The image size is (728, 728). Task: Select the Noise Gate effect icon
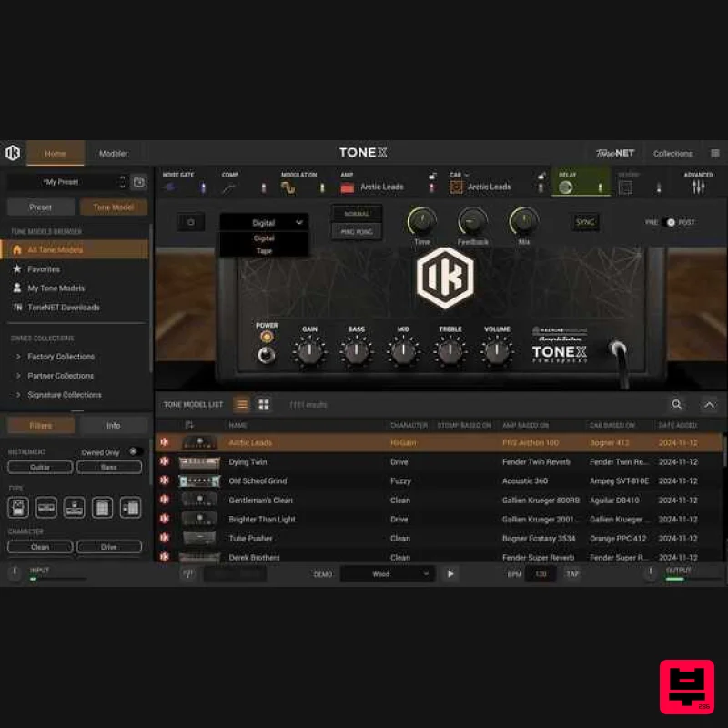(x=169, y=187)
